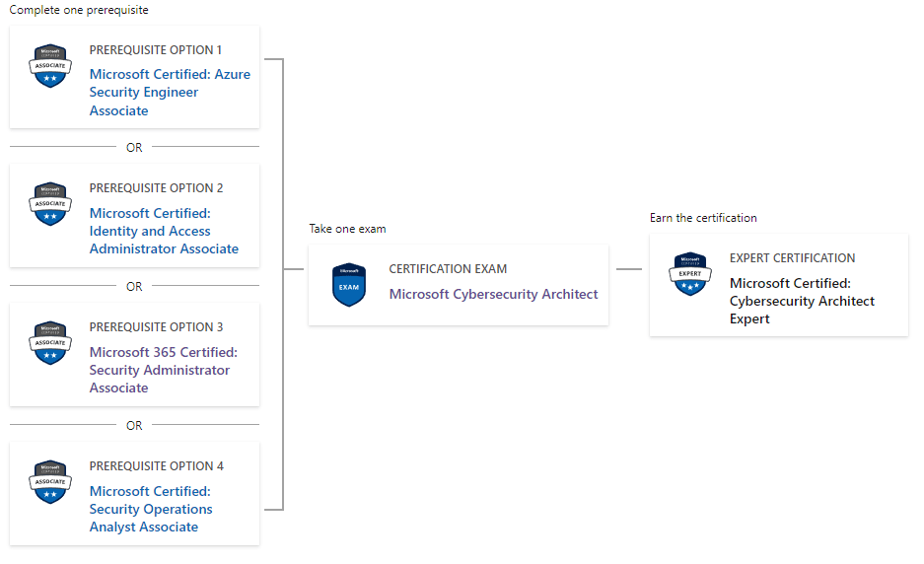The image size is (924, 564).
Task: Open the Microsoft Cybersecurity Architect exam link
Action: pos(493,294)
